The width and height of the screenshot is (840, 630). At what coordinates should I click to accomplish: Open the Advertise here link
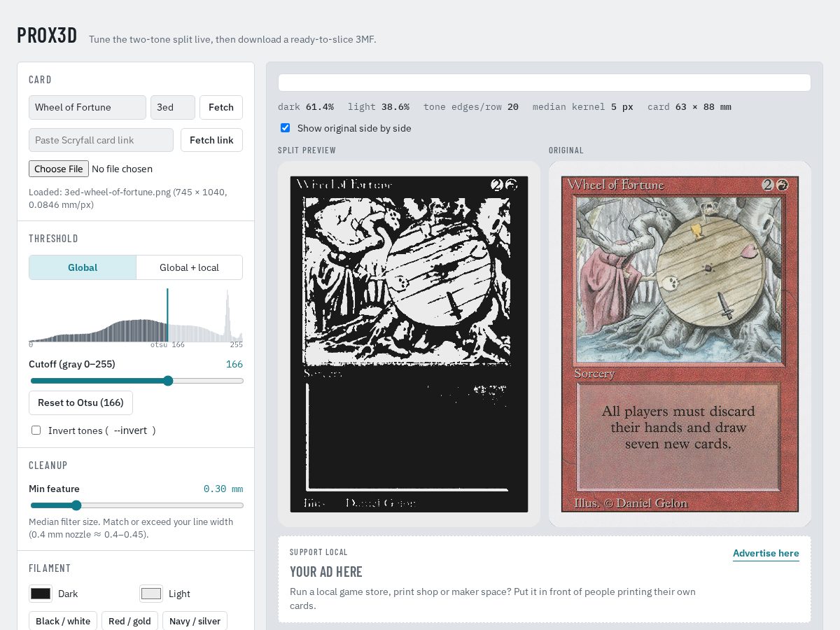click(766, 553)
